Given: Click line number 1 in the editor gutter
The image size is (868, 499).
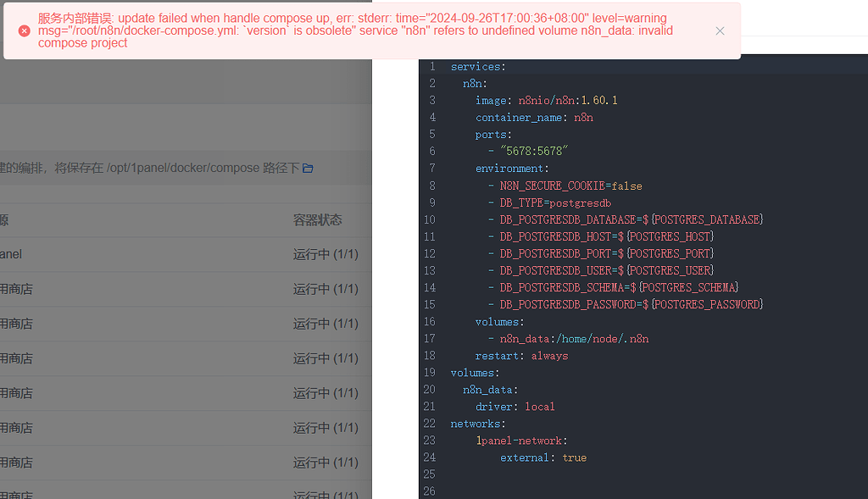Looking at the screenshot, I should click(x=432, y=66).
